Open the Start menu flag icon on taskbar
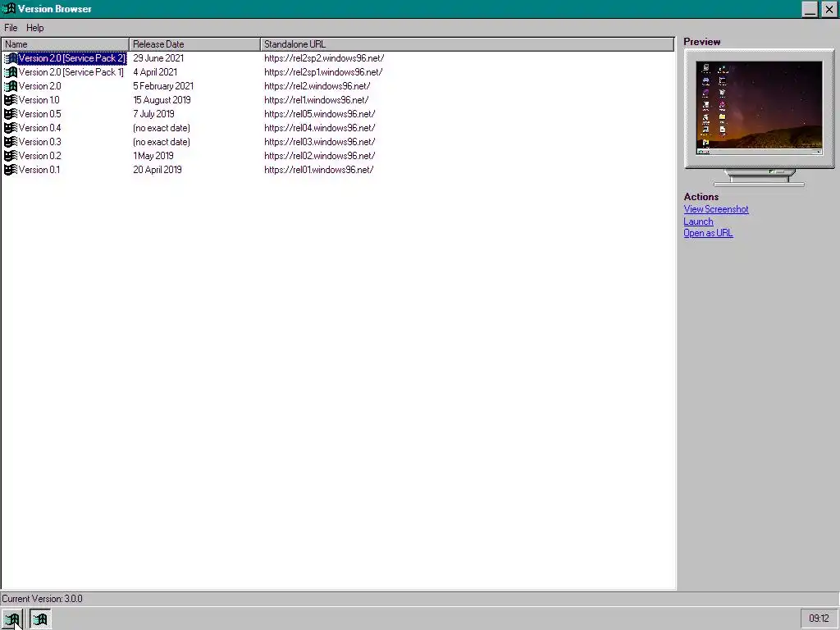 click(11, 619)
